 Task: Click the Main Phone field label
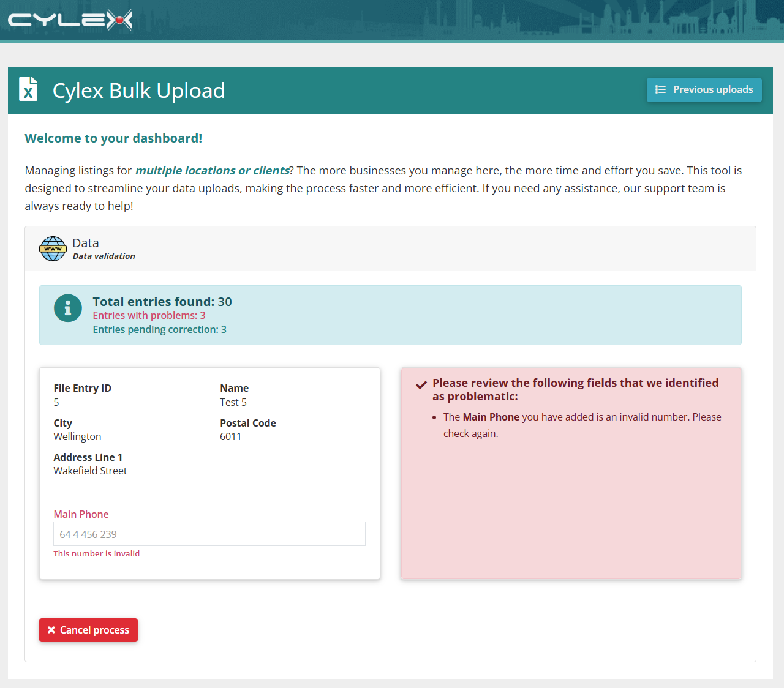(81, 514)
